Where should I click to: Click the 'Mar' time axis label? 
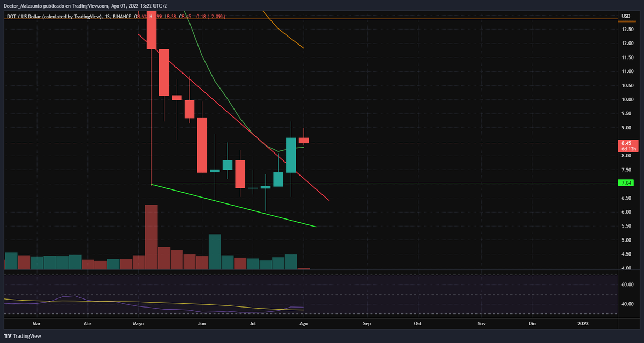coord(36,324)
